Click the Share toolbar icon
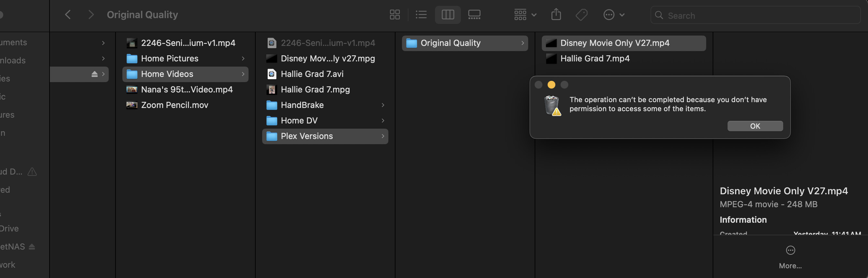Screen dimensions: 868x278 tap(556, 15)
